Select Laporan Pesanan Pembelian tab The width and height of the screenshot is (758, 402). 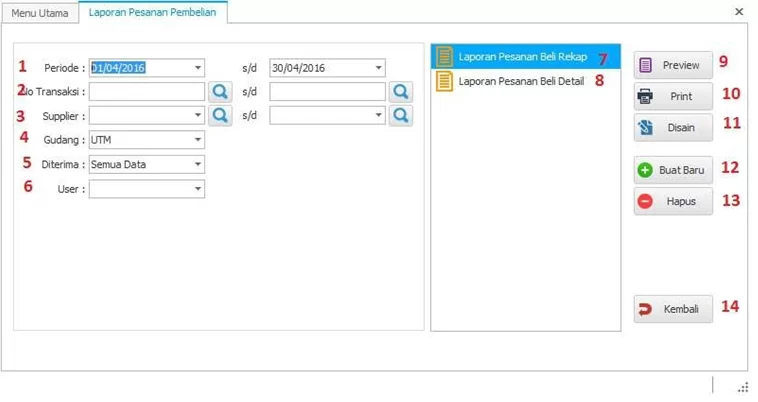pyautogui.click(x=152, y=12)
